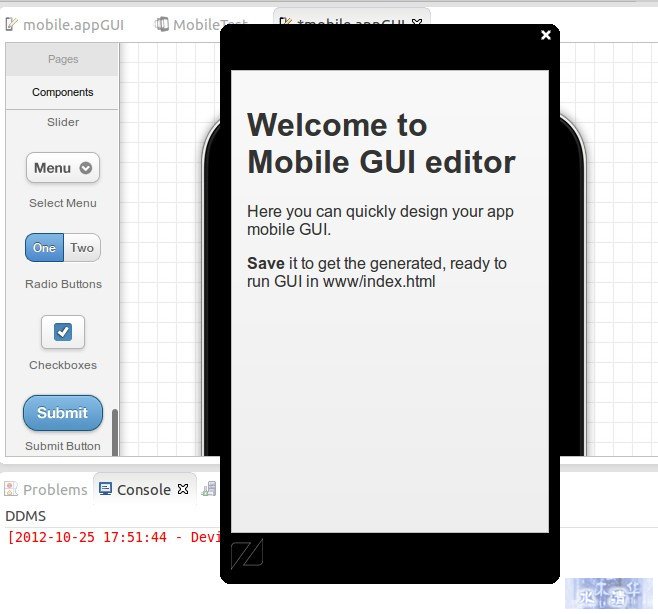658x614 pixels.
Task: Click the logo icon at popup bottom
Action: (x=247, y=554)
